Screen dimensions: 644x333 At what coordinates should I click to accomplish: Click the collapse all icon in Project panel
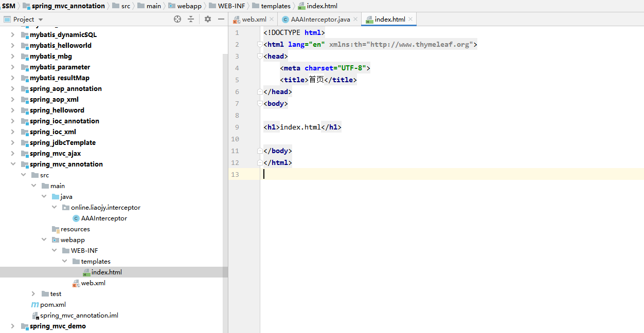tap(191, 19)
